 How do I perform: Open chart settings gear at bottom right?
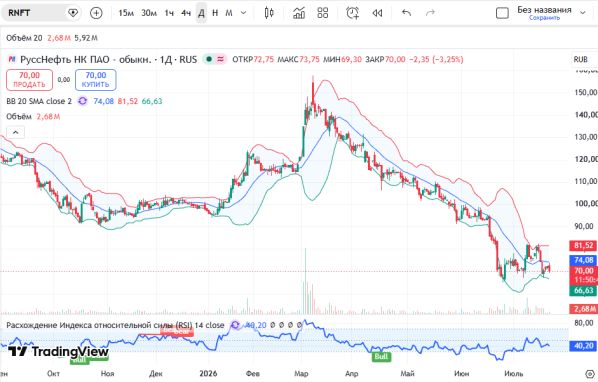(x=590, y=374)
